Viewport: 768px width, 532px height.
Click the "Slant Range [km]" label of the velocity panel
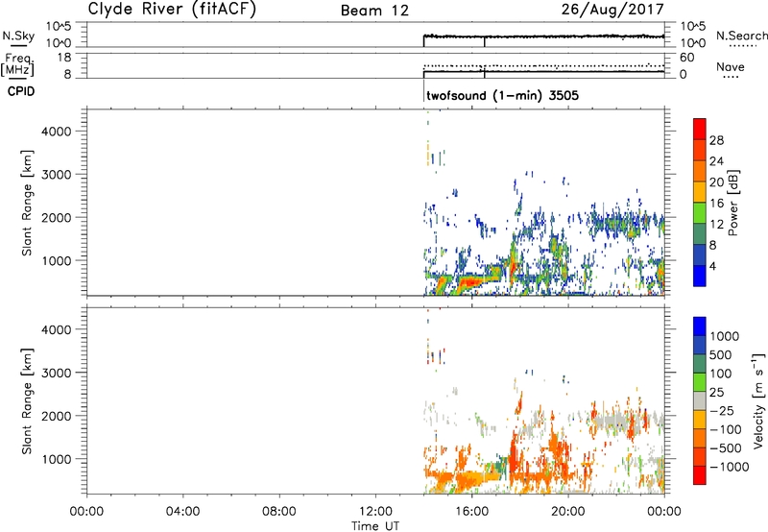point(27,400)
